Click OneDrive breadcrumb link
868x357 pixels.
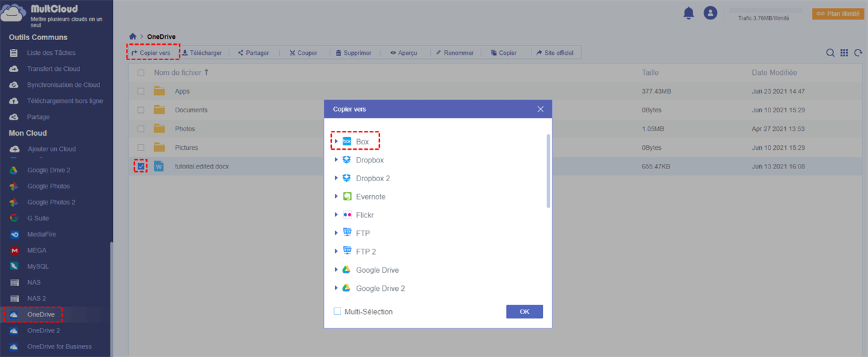pyautogui.click(x=161, y=37)
